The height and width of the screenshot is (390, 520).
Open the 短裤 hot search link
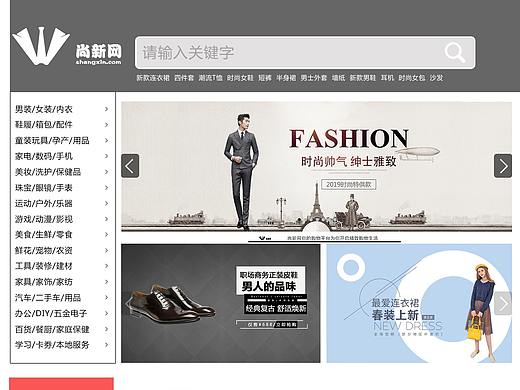point(265,78)
